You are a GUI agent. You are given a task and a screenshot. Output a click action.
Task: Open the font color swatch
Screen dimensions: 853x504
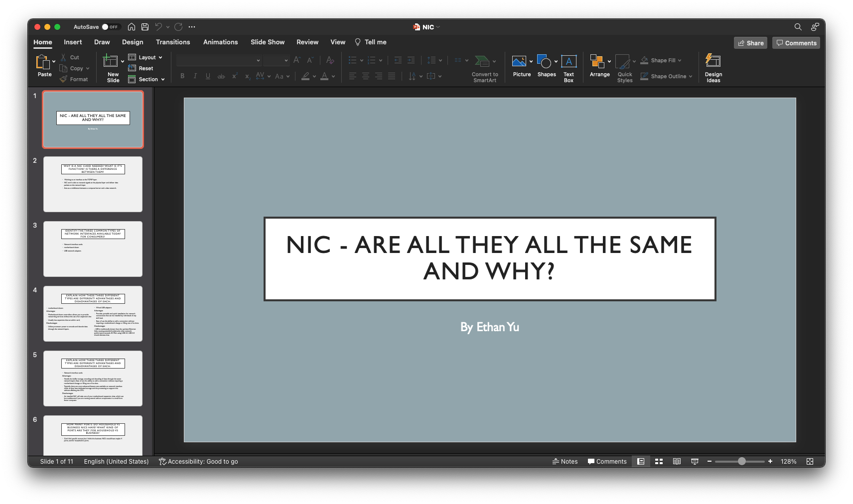pyautogui.click(x=324, y=76)
